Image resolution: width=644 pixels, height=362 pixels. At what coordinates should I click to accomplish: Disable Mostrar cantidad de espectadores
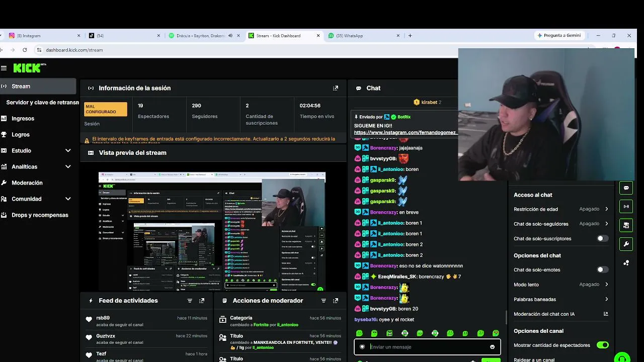tap(602, 345)
